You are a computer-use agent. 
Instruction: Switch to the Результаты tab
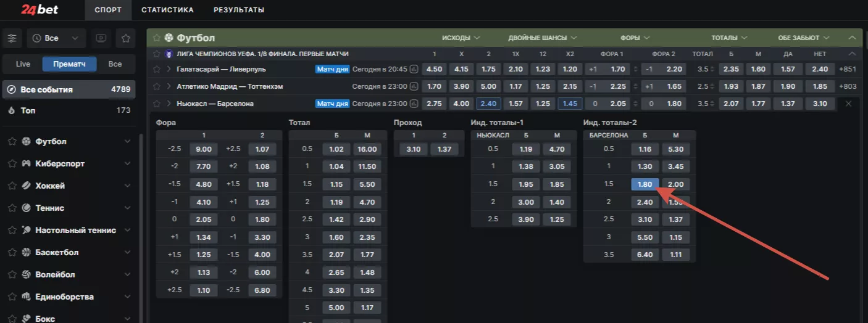(x=239, y=10)
